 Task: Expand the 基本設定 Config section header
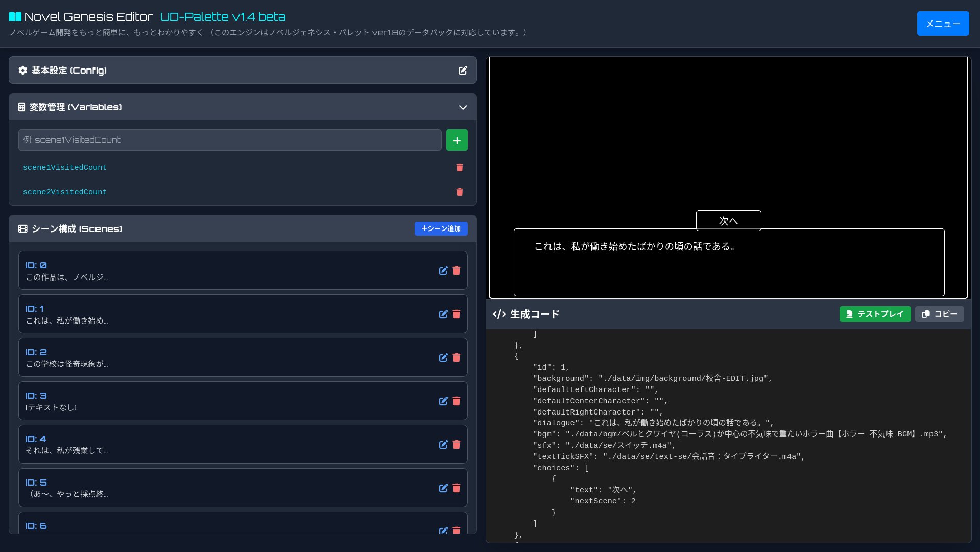pyautogui.click(x=204, y=71)
